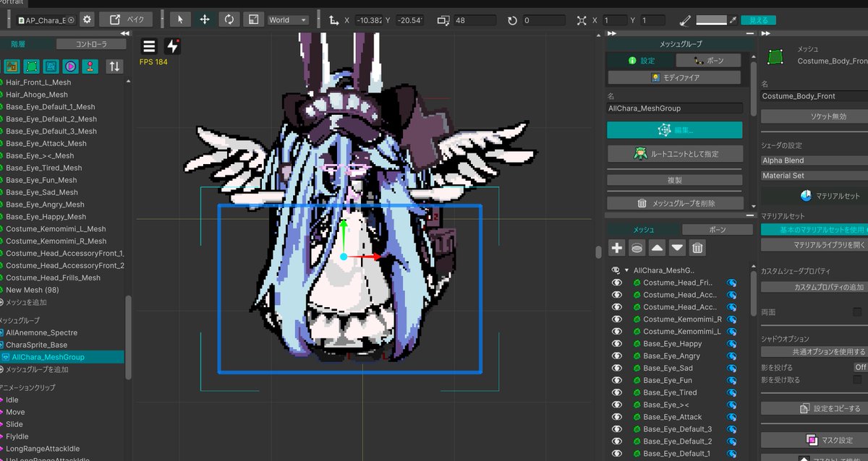Viewport: 868px width, 461px height.
Task: Activate the Move gizmo tool
Action: [x=205, y=20]
